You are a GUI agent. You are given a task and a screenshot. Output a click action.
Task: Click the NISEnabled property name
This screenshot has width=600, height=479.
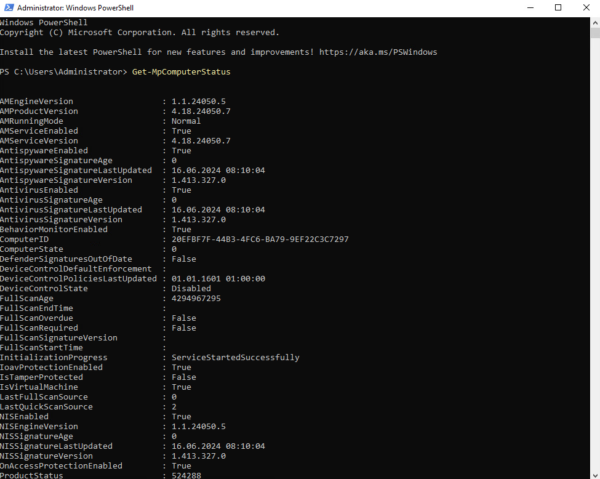[x=24, y=417]
